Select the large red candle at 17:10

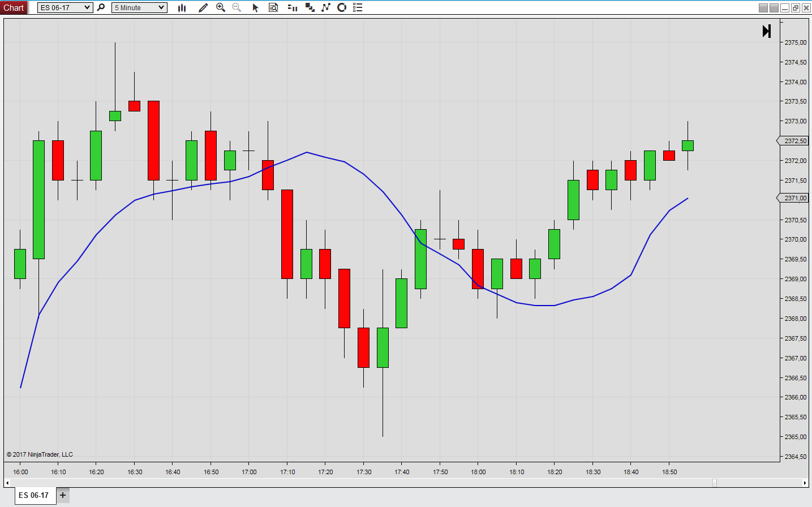coord(287,234)
